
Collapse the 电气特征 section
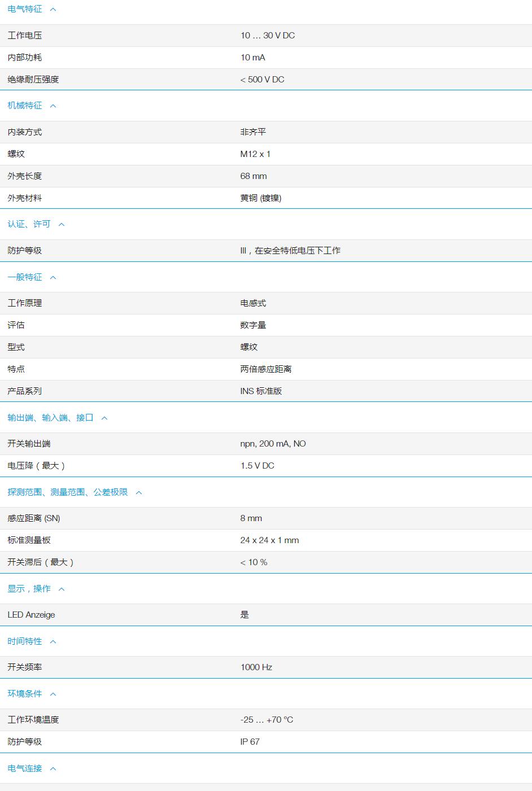tap(53, 9)
